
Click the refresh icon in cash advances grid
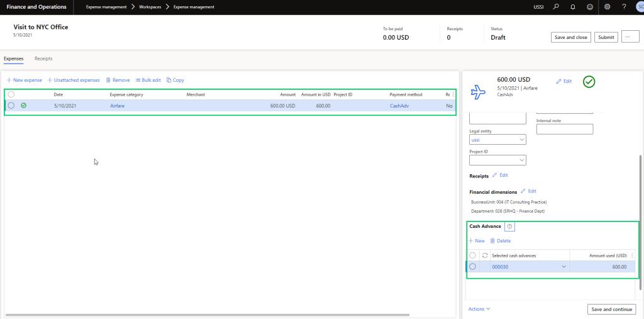[x=484, y=255]
